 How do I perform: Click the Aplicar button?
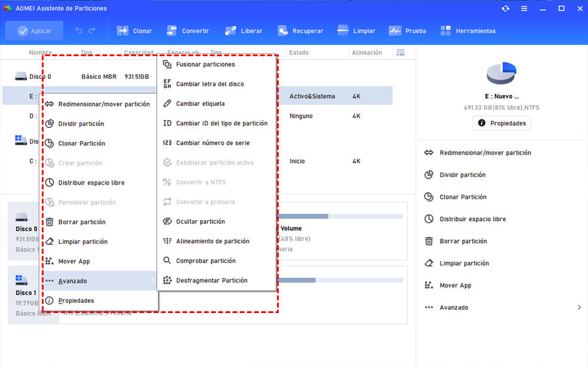(x=35, y=30)
